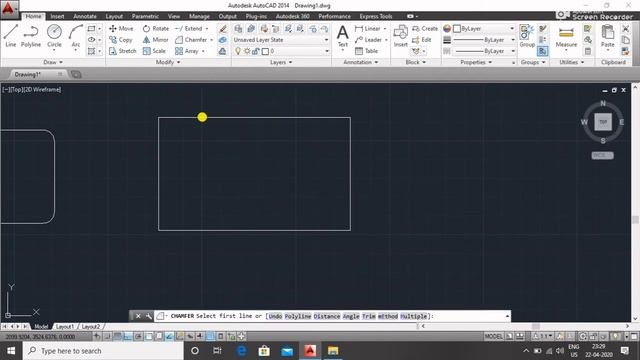This screenshot has height=360, width=640.
Task: Open the Unsaved Layer State dropdown
Action: click(x=281, y=40)
